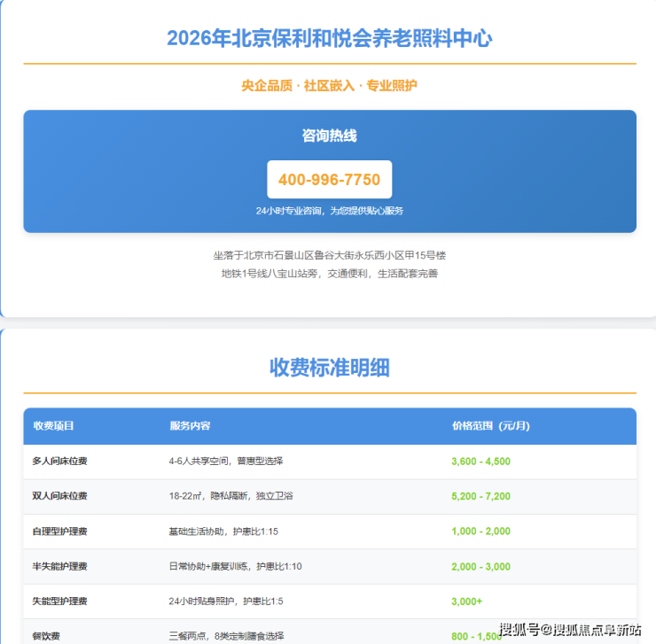Click the 石景山区鲁谷大街 address line
The image size is (656, 644).
point(329,255)
